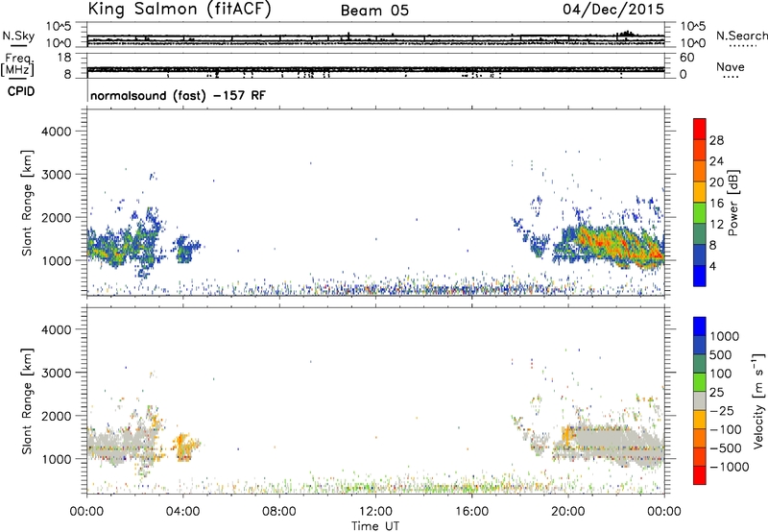Click the 'Freq. [MHz]' axis label
The image size is (768, 532).
pyautogui.click(x=18, y=64)
